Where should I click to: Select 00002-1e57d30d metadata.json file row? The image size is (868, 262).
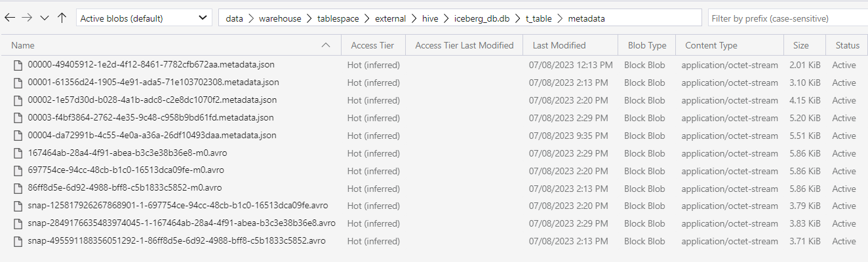pos(434,100)
